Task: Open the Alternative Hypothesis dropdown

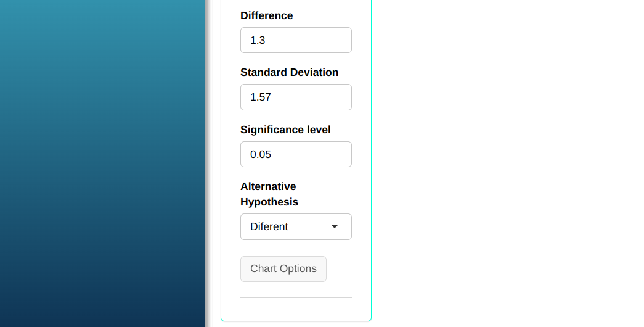Action: point(296,226)
